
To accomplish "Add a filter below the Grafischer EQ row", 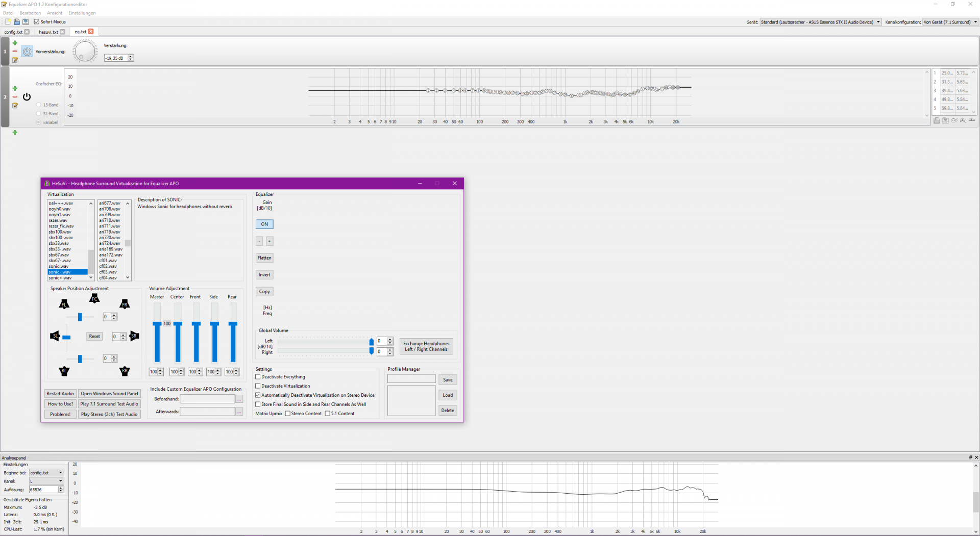I will (x=15, y=133).
